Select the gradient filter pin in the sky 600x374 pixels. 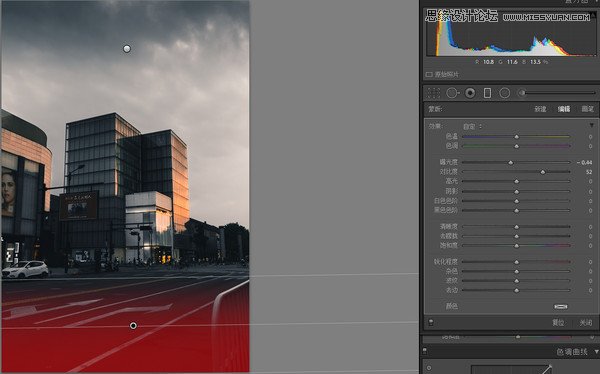(127, 49)
